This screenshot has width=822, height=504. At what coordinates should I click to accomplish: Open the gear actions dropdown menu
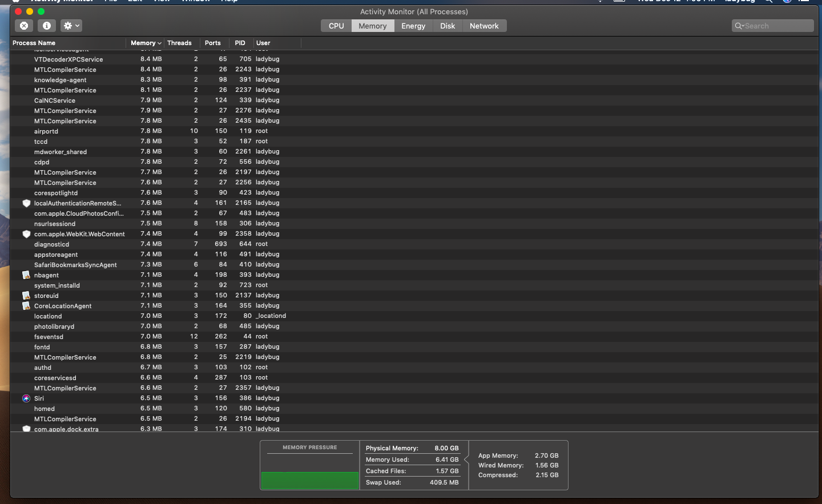point(71,26)
